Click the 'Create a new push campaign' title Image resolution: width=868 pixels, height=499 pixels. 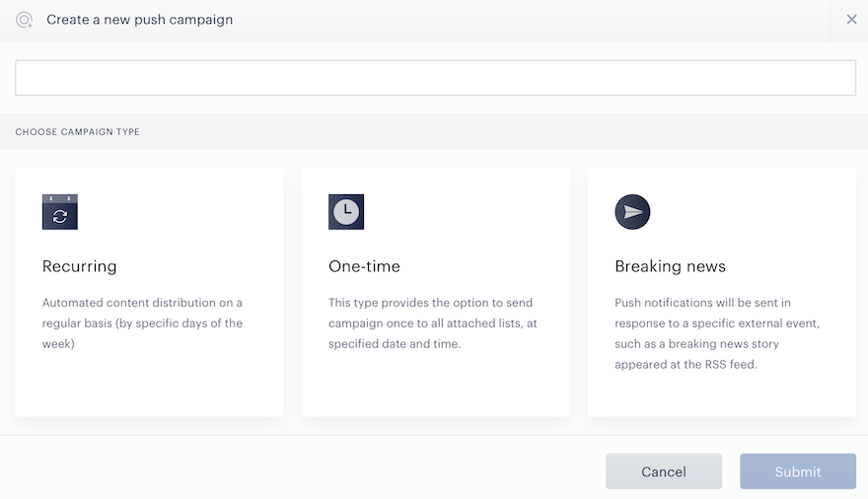(139, 20)
